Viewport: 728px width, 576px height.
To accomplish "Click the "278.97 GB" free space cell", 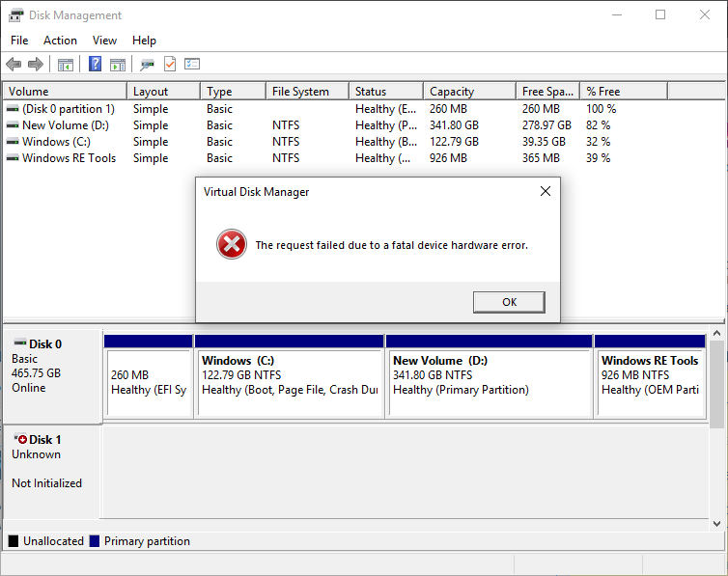I will coord(546,125).
